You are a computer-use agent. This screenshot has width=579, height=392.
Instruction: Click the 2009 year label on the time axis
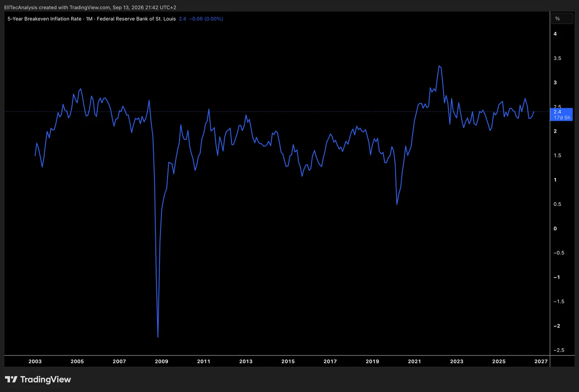(161, 361)
